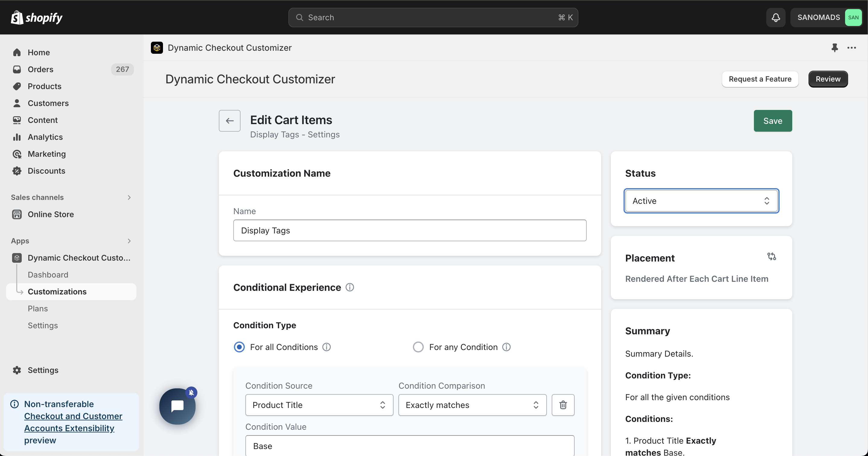Click the SAN avatar badge

click(x=853, y=18)
